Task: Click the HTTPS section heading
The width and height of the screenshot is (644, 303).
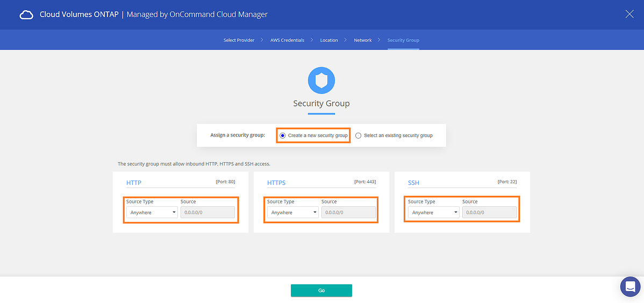Action: 276,183
